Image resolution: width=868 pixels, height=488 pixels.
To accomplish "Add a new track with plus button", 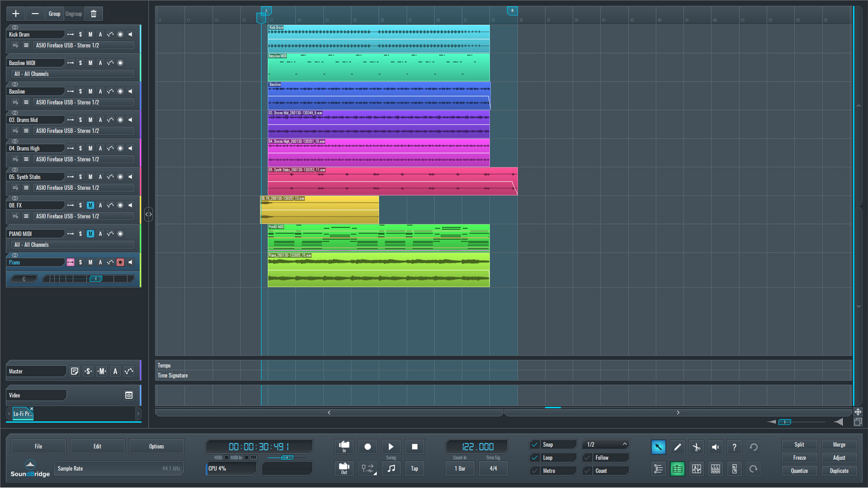I will 16,14.
